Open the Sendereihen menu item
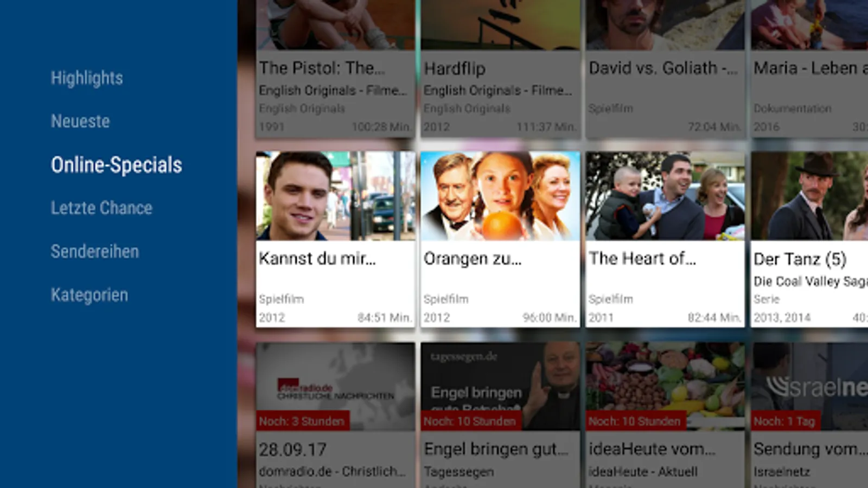 pyautogui.click(x=95, y=251)
